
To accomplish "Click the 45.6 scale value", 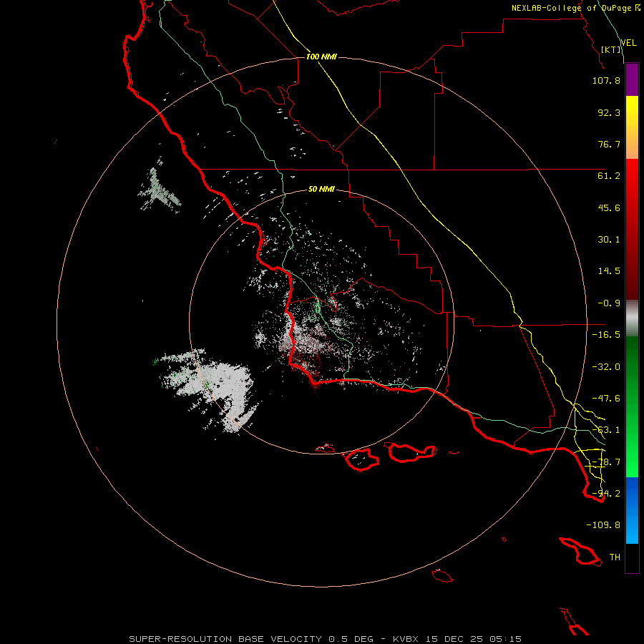I will (609, 208).
